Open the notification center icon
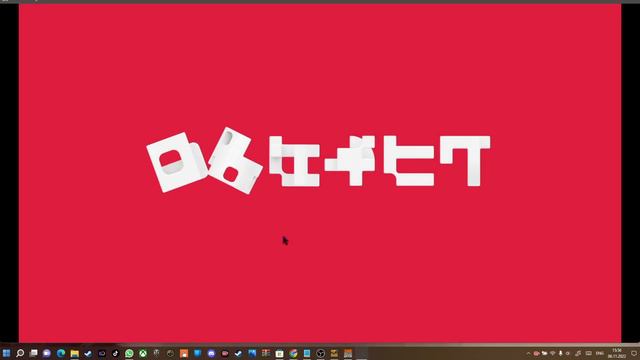The width and height of the screenshot is (640, 360). (634, 353)
